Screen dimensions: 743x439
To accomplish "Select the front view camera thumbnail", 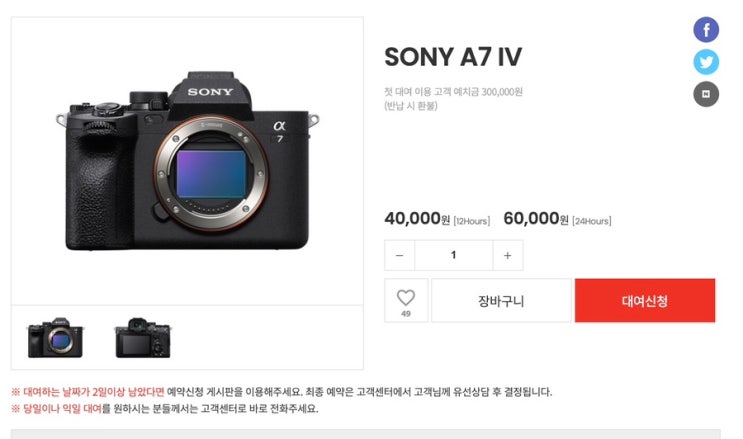I will pyautogui.click(x=55, y=338).
